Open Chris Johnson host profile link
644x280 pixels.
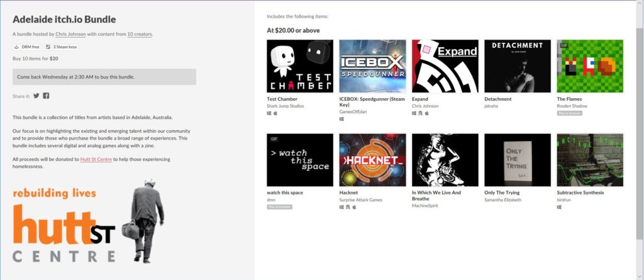(70, 35)
